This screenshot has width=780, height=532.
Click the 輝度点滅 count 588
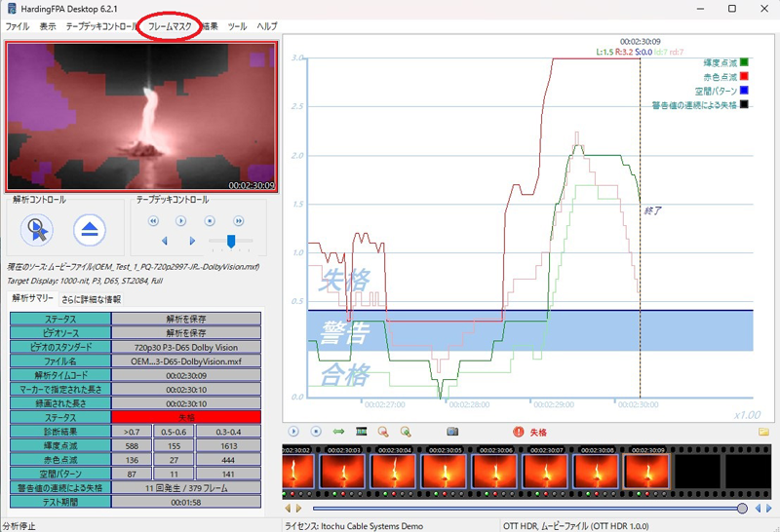coord(132,446)
